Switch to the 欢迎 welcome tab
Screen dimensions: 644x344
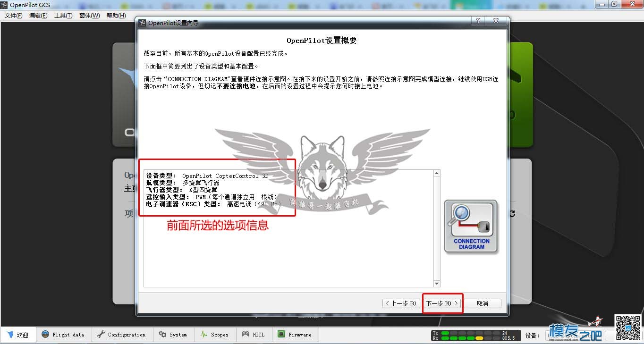(18, 335)
